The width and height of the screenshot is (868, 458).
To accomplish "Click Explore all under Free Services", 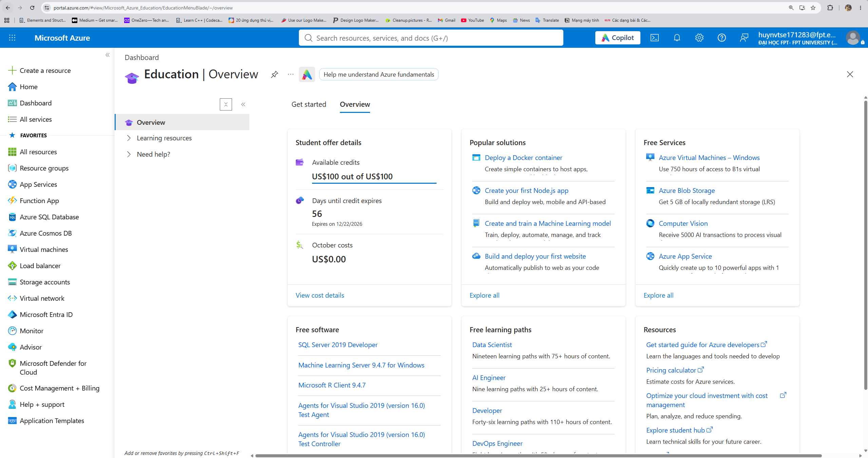I will pos(658,295).
